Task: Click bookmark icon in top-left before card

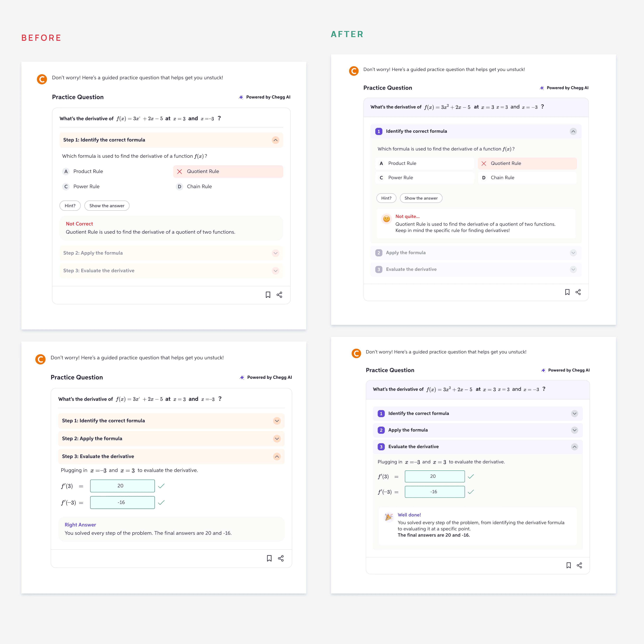Action: coord(268,295)
